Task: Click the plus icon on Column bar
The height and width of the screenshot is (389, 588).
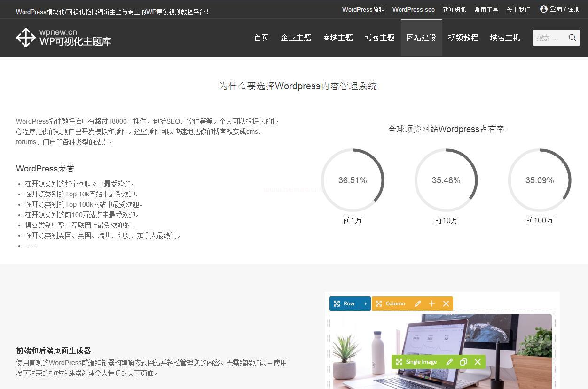Action: [x=432, y=303]
